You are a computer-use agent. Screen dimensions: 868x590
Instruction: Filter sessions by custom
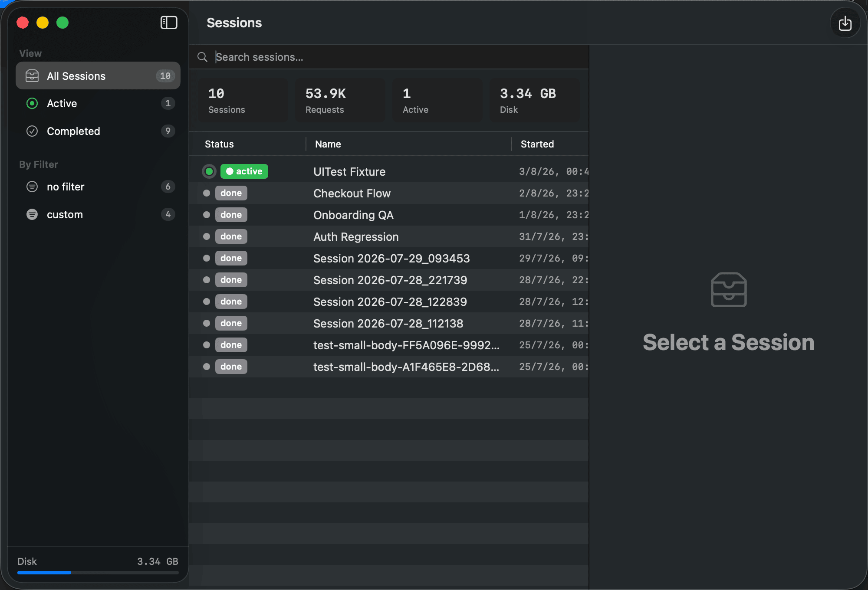pyautogui.click(x=98, y=214)
